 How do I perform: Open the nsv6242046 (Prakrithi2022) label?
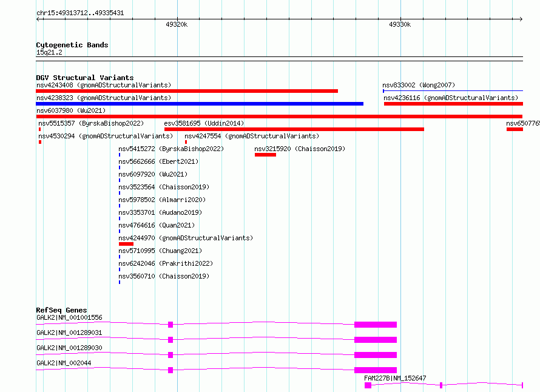pos(166,263)
